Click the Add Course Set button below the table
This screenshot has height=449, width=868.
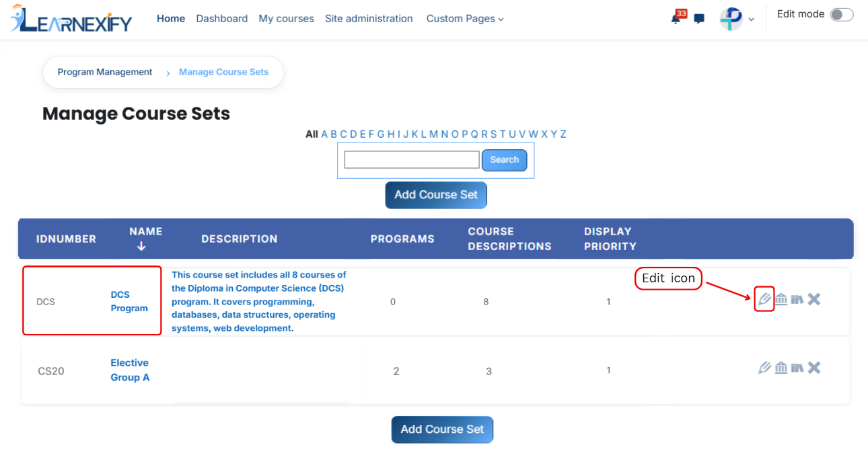tap(442, 430)
